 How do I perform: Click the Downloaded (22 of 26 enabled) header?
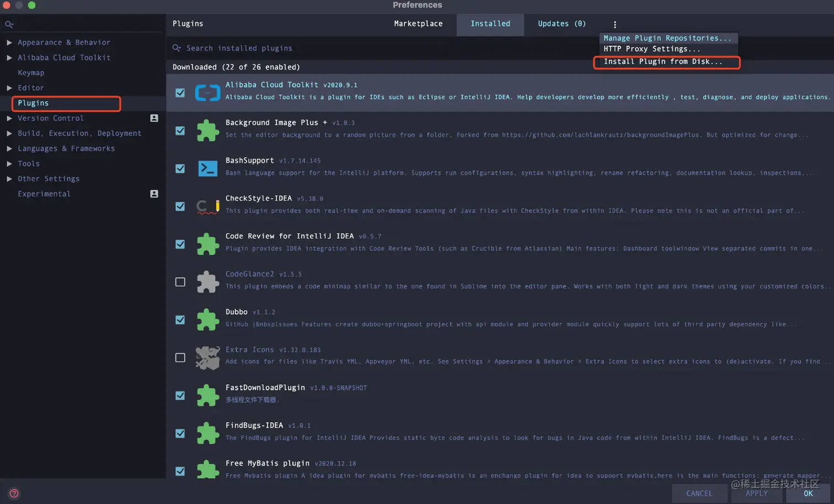(236, 67)
